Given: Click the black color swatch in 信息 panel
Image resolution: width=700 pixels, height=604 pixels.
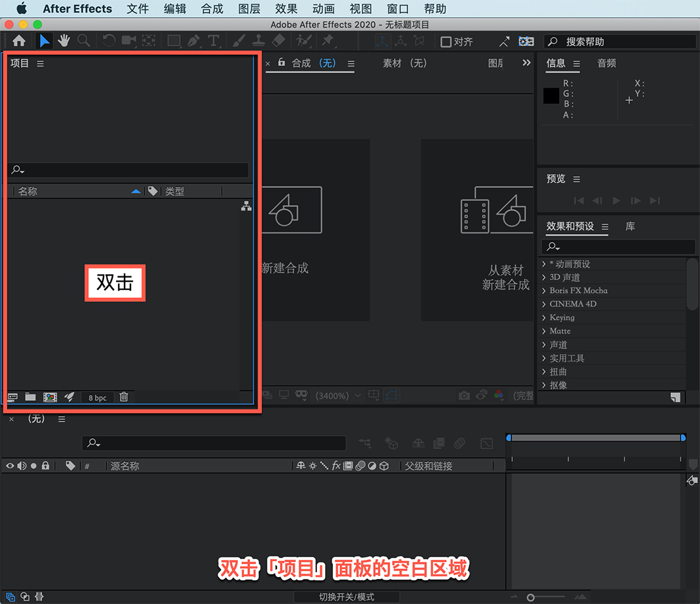Looking at the screenshot, I should pyautogui.click(x=551, y=96).
